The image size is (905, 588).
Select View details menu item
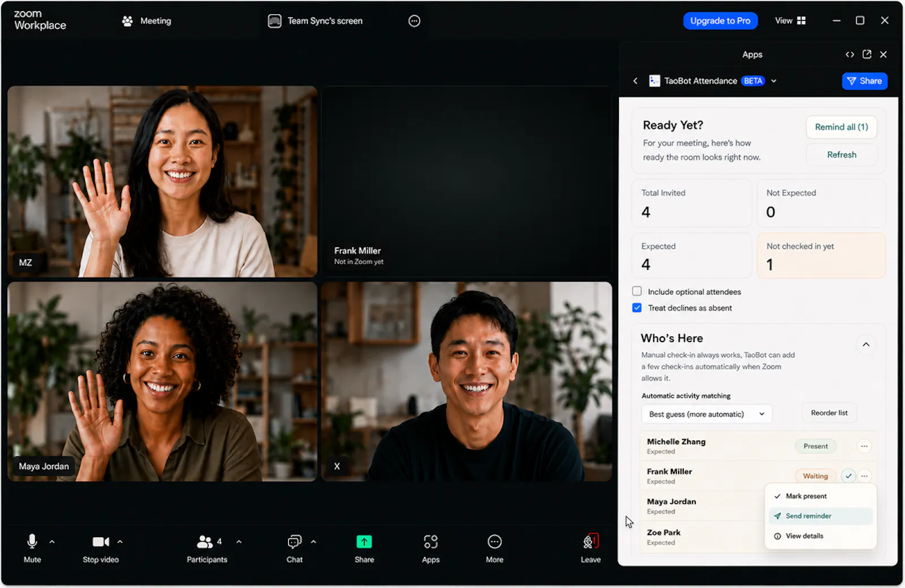820,536
